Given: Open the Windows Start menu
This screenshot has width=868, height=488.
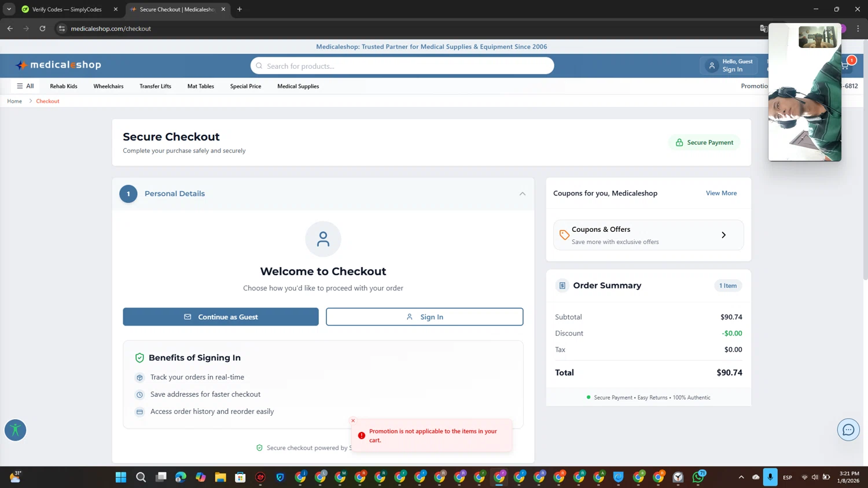Looking at the screenshot, I should (x=121, y=477).
